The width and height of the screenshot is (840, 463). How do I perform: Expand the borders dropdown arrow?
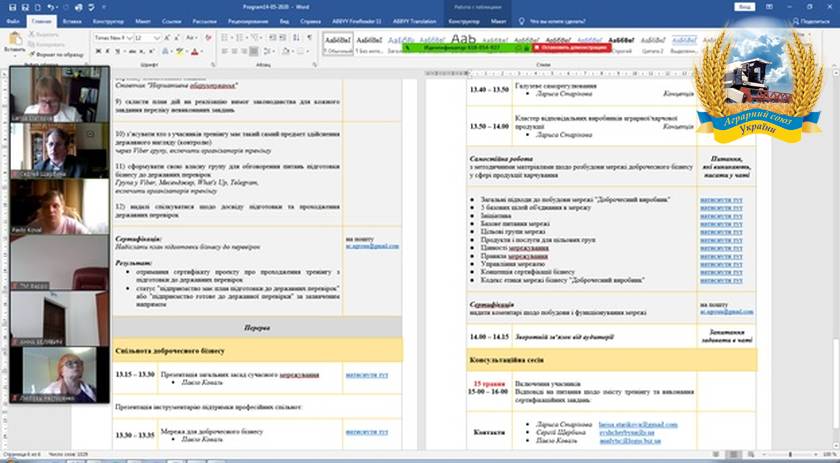coord(308,51)
